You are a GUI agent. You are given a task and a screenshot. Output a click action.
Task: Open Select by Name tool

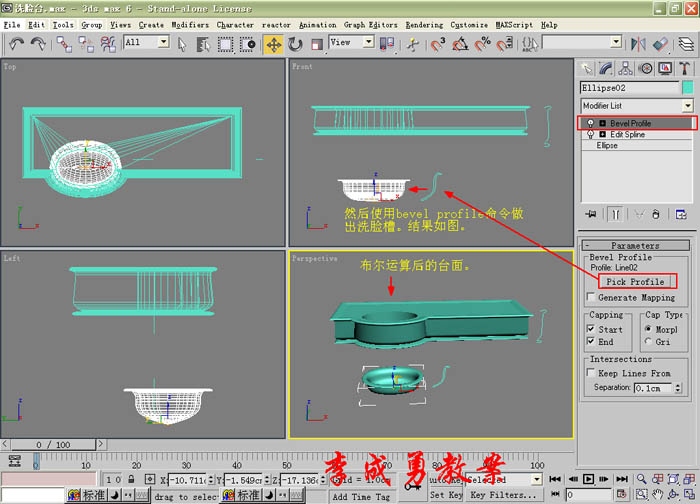tap(203, 44)
